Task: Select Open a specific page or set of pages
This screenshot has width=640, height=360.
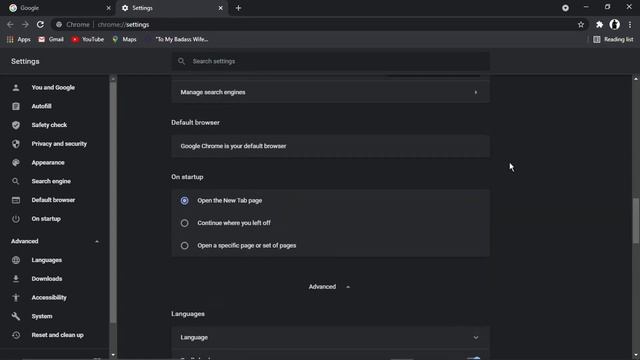Action: (x=184, y=246)
